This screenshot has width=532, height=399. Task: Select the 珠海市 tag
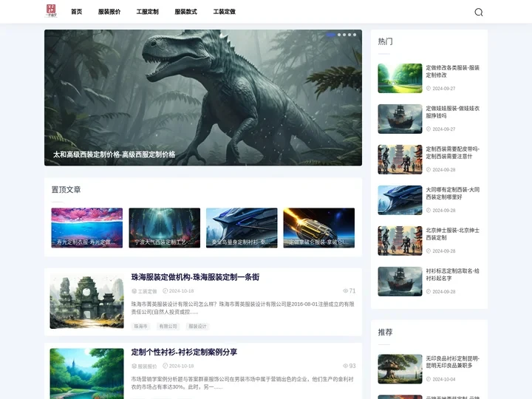click(x=140, y=326)
